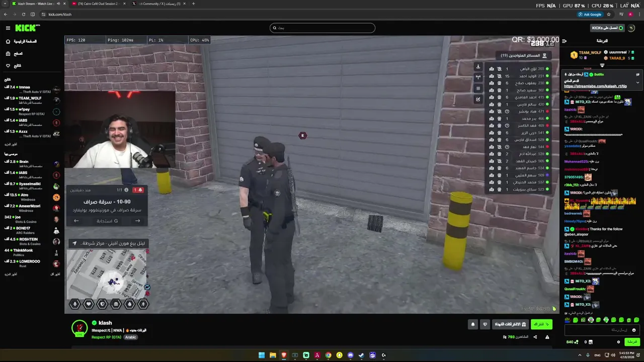This screenshot has width=644, height=362.
Task: Expand the pinned BotRix message
Action: coord(637,82)
